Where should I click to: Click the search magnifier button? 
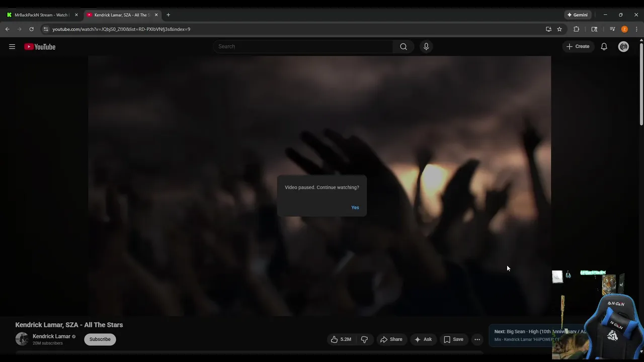click(x=404, y=46)
